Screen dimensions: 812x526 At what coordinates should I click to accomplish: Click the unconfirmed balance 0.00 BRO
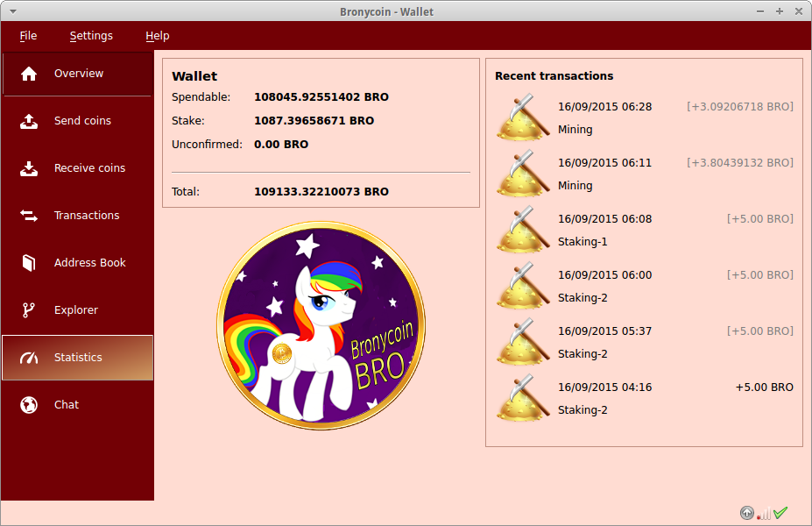tap(281, 145)
